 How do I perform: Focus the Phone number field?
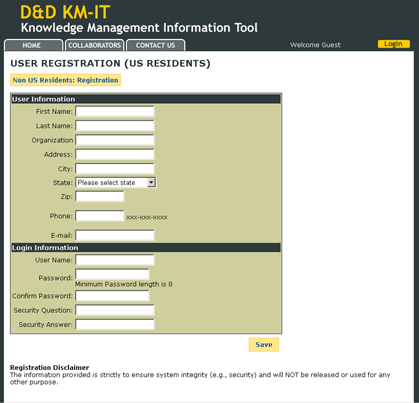point(100,216)
